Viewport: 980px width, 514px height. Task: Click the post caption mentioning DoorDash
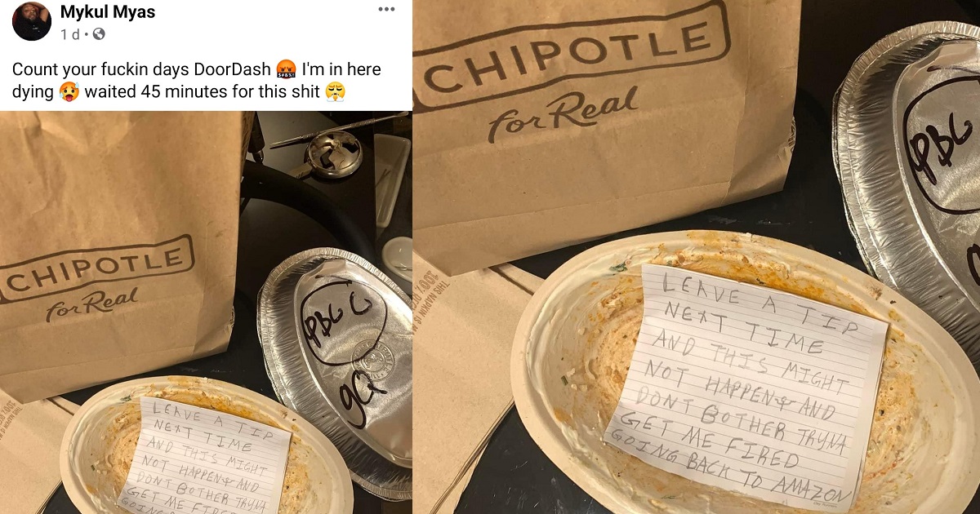197,80
